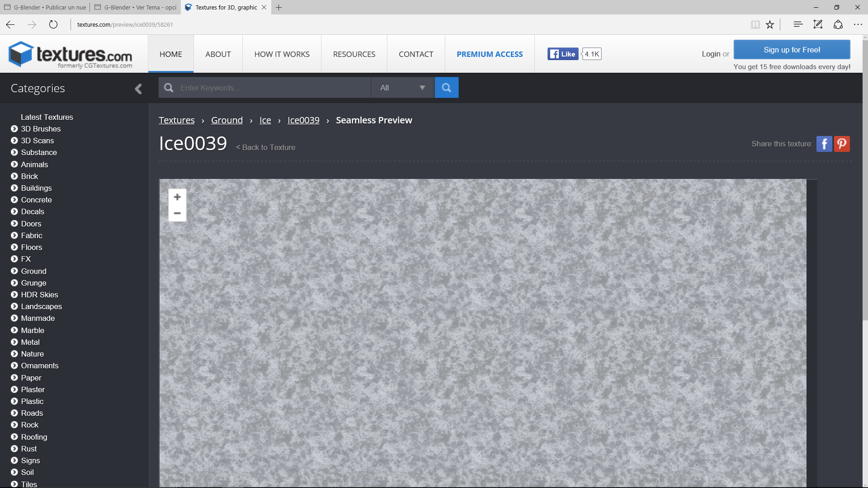The image size is (868, 488).
Task: Open the browser Hub icon
Action: [798, 25]
